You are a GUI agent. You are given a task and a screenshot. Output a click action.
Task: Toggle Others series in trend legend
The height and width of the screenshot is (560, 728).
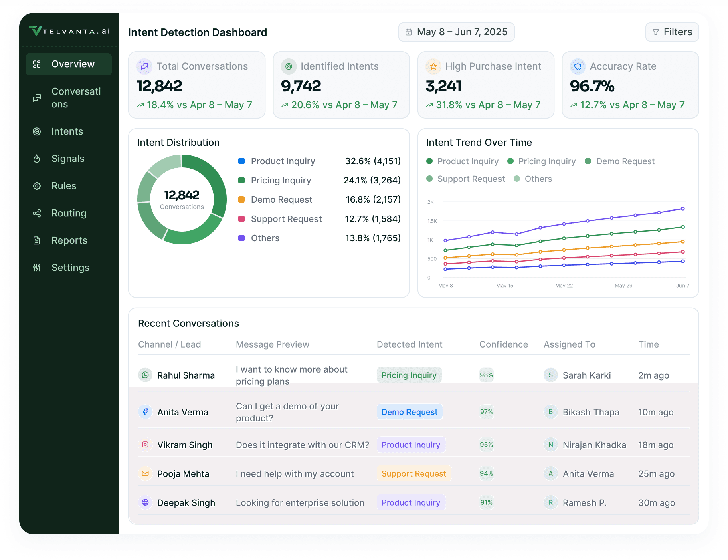(x=533, y=179)
